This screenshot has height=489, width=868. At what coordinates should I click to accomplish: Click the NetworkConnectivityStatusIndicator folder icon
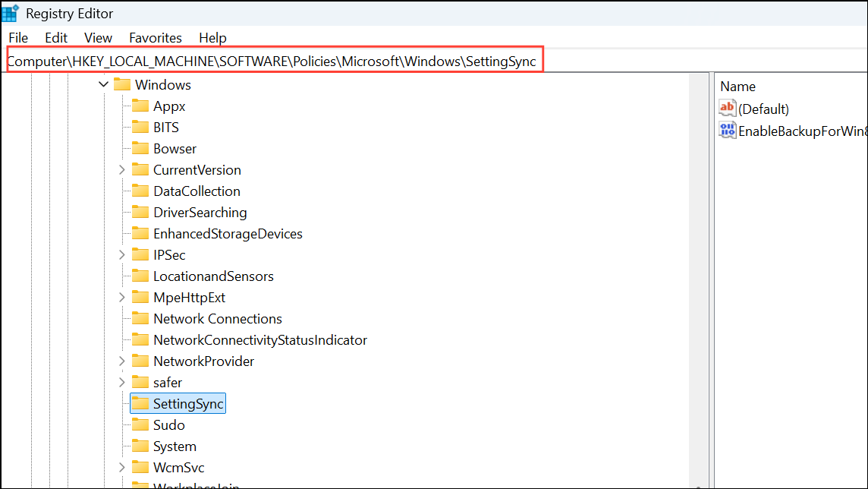140,339
